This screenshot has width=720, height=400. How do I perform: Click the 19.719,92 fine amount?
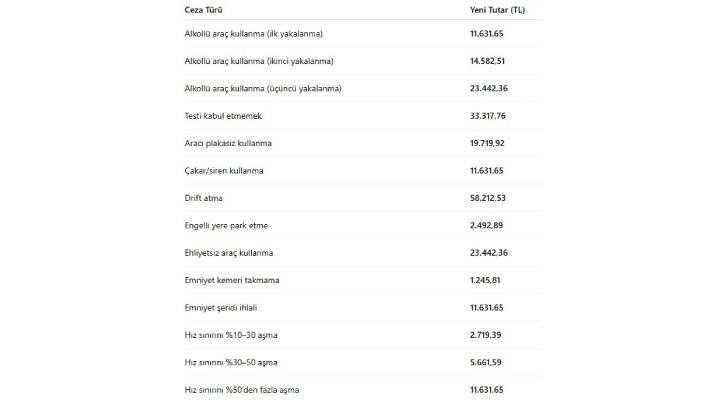[489, 143]
